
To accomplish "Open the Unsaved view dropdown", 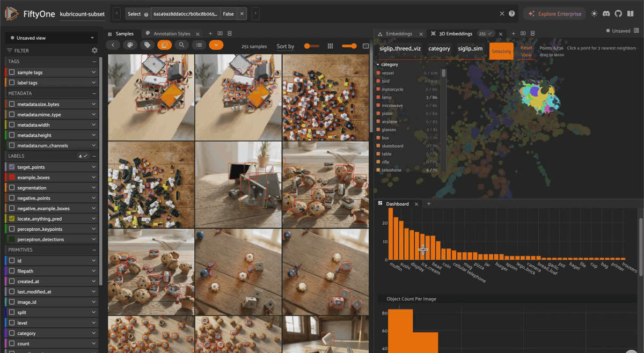I will (x=52, y=38).
